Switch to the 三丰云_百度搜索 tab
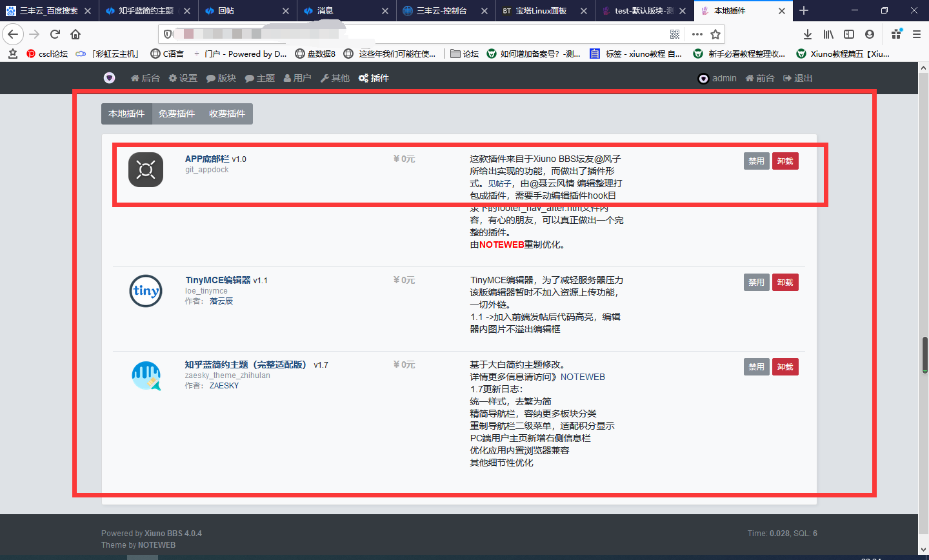929x560 pixels. tap(49, 11)
